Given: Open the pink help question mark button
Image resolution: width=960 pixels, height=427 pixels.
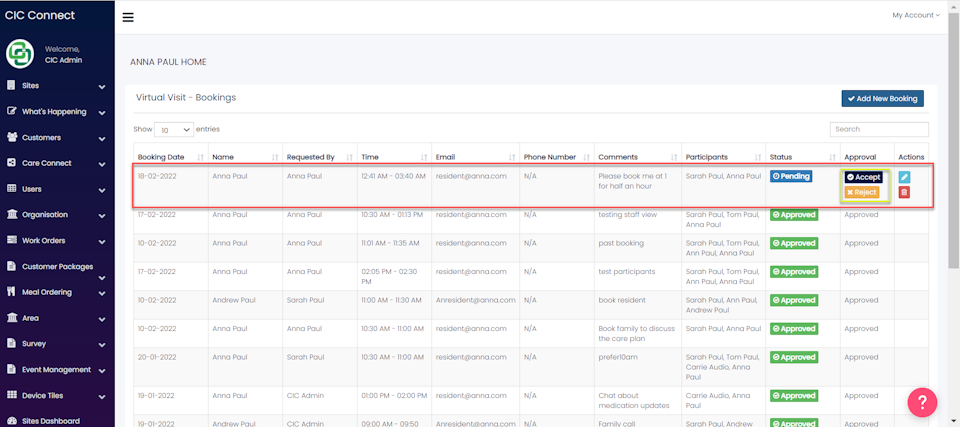Looking at the screenshot, I should (923, 402).
